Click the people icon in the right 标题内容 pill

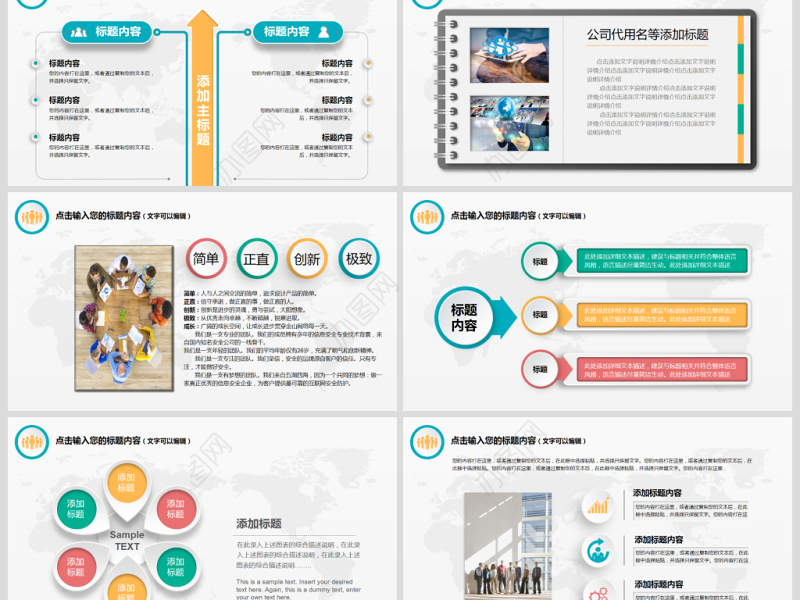[x=322, y=33]
